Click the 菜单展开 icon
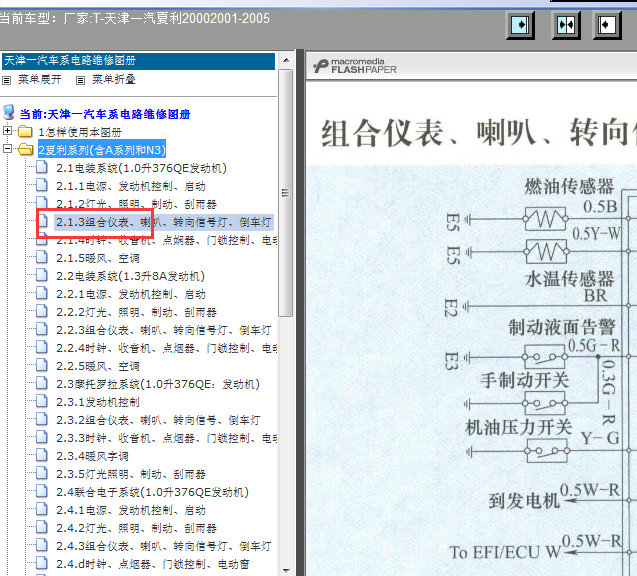Viewport: 637px width, 576px height. (x=6, y=80)
